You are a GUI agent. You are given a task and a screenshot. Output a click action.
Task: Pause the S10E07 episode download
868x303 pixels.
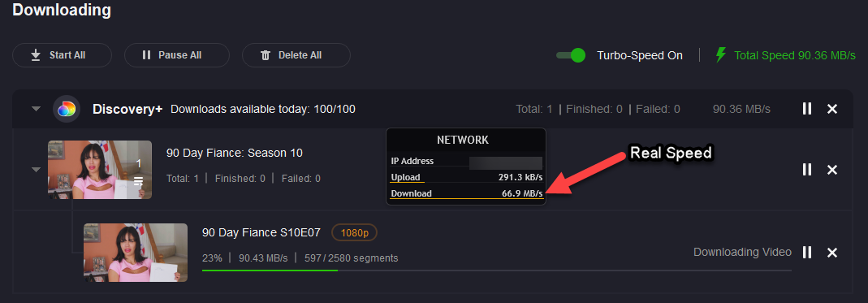click(806, 252)
